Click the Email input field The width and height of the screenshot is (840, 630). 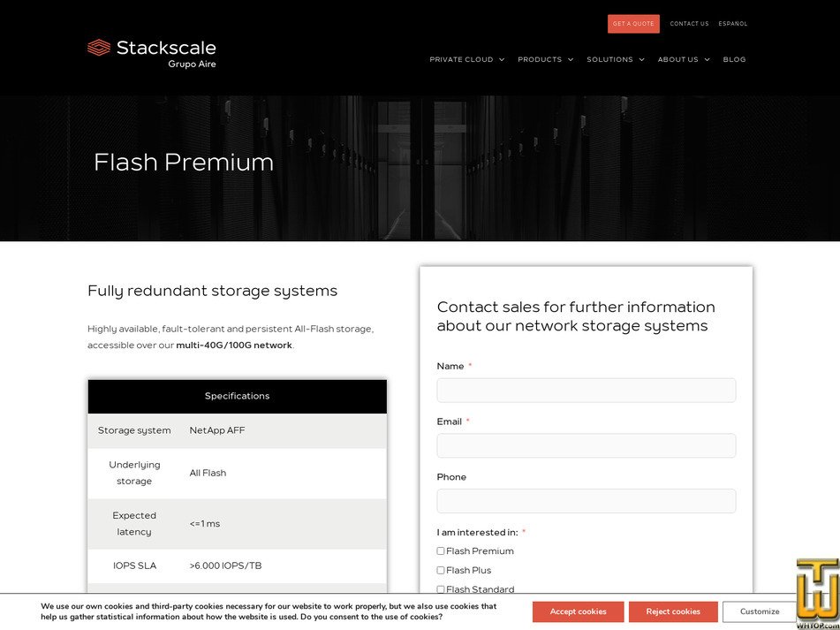(586, 445)
